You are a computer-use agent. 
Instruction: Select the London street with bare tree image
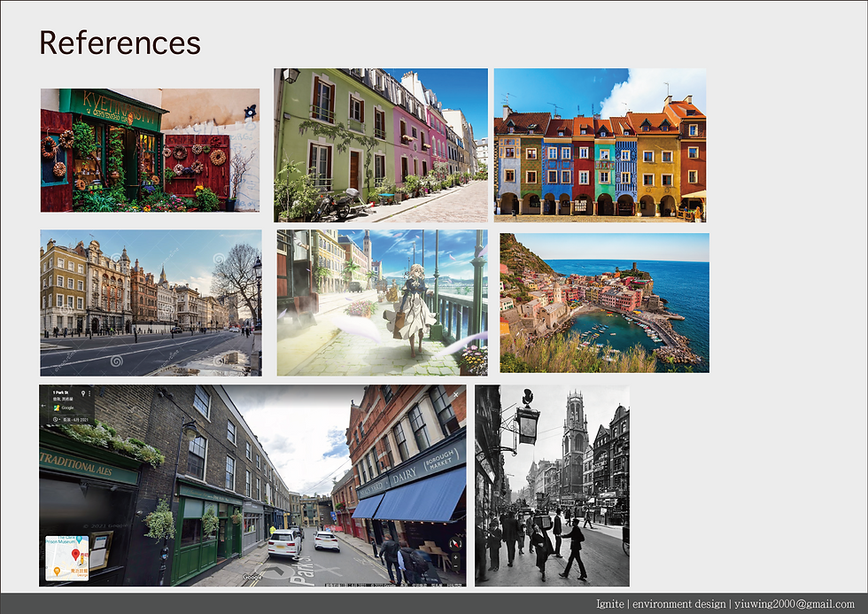point(151,303)
